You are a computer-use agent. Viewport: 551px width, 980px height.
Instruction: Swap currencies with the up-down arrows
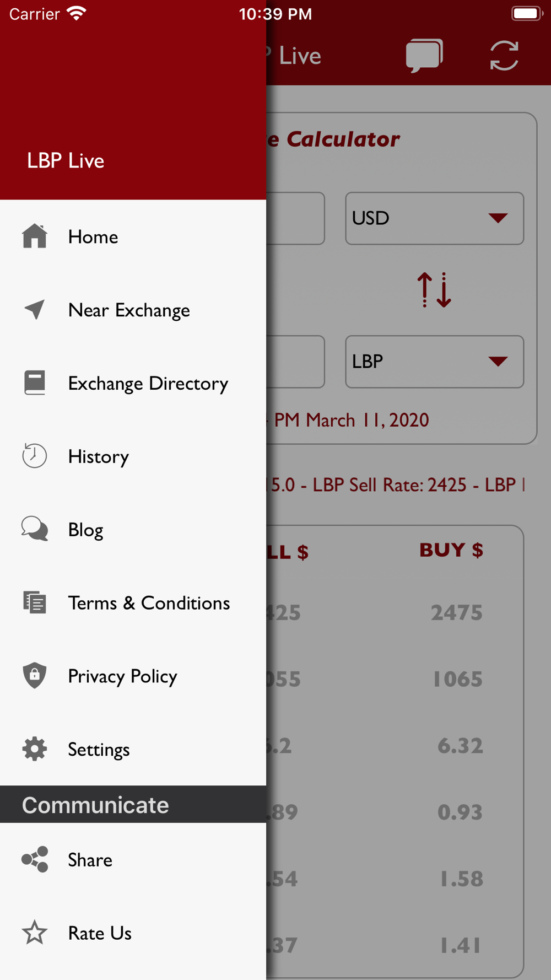point(434,290)
